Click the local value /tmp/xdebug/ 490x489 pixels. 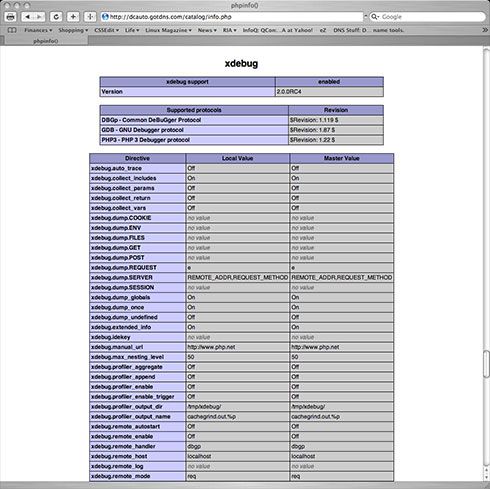click(204, 407)
